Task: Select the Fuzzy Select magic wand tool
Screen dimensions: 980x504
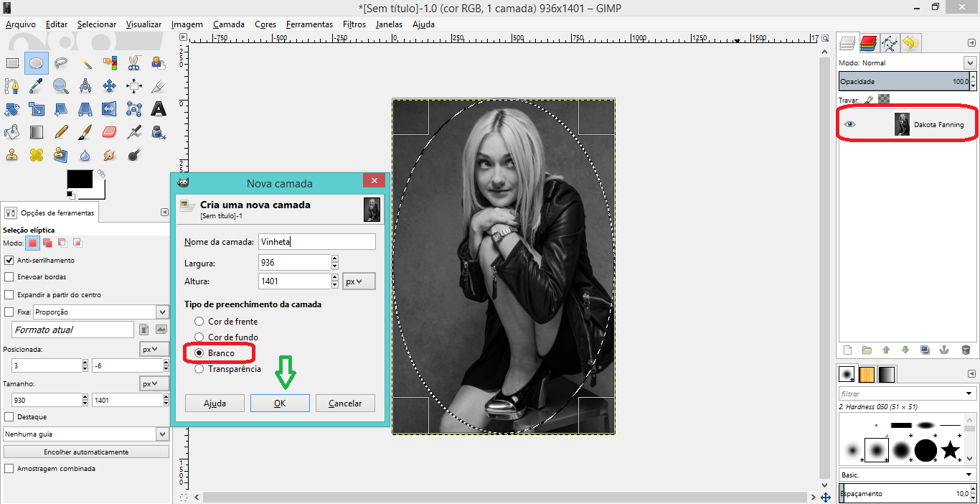Action: pos(85,63)
